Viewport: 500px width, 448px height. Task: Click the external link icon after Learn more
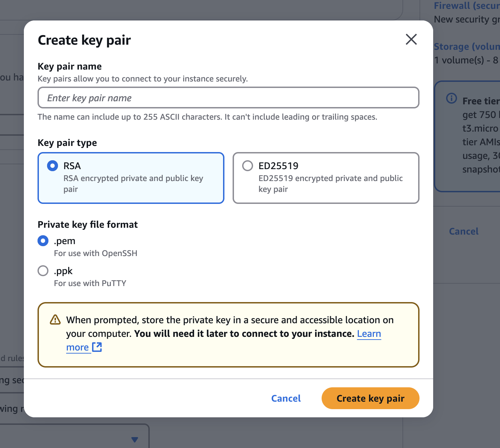97,347
